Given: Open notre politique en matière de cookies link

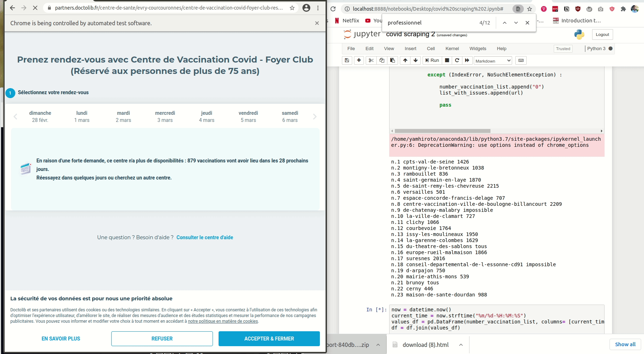Looking at the screenshot, I should point(223,321).
